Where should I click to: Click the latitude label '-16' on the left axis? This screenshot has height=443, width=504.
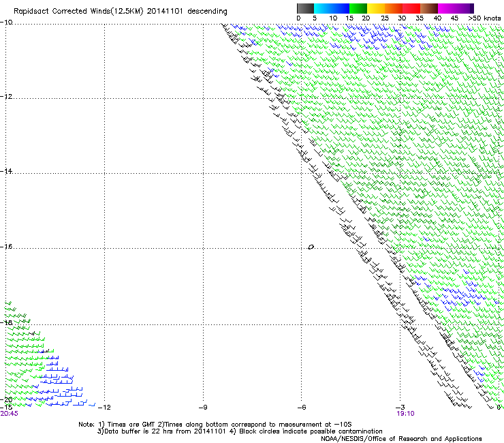(6, 247)
